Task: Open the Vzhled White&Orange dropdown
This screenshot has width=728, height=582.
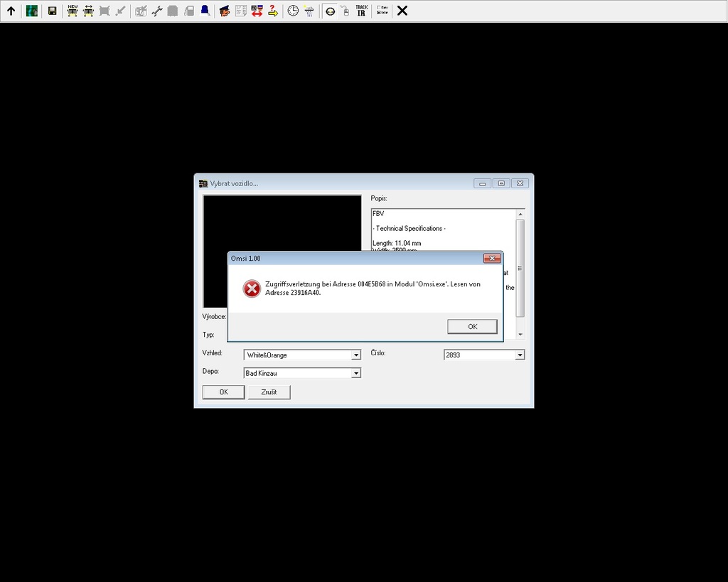Action: [x=355, y=355]
